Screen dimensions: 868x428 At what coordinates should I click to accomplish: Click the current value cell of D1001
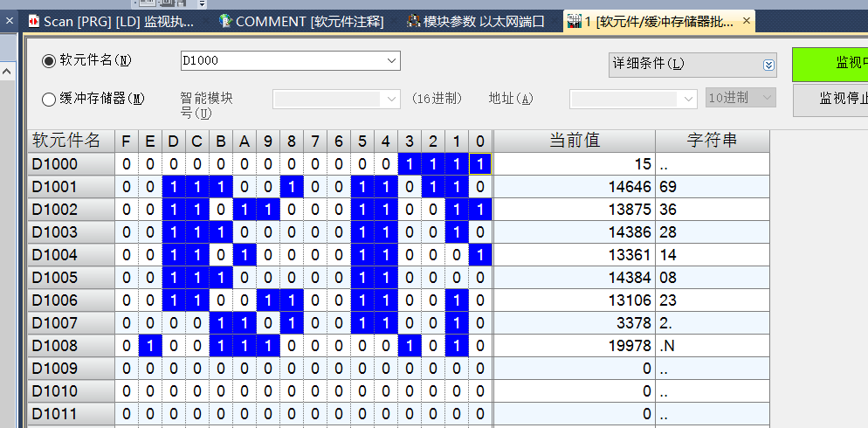point(574,187)
